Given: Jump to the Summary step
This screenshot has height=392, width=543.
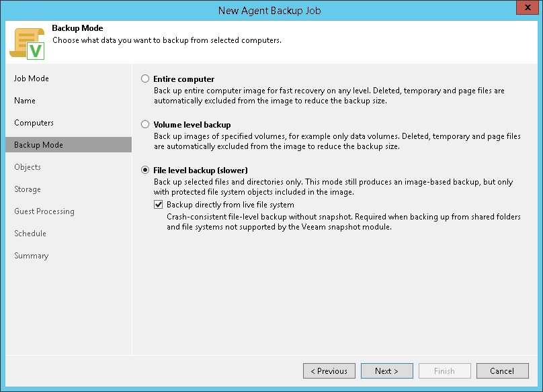Looking at the screenshot, I should pyautogui.click(x=32, y=256).
